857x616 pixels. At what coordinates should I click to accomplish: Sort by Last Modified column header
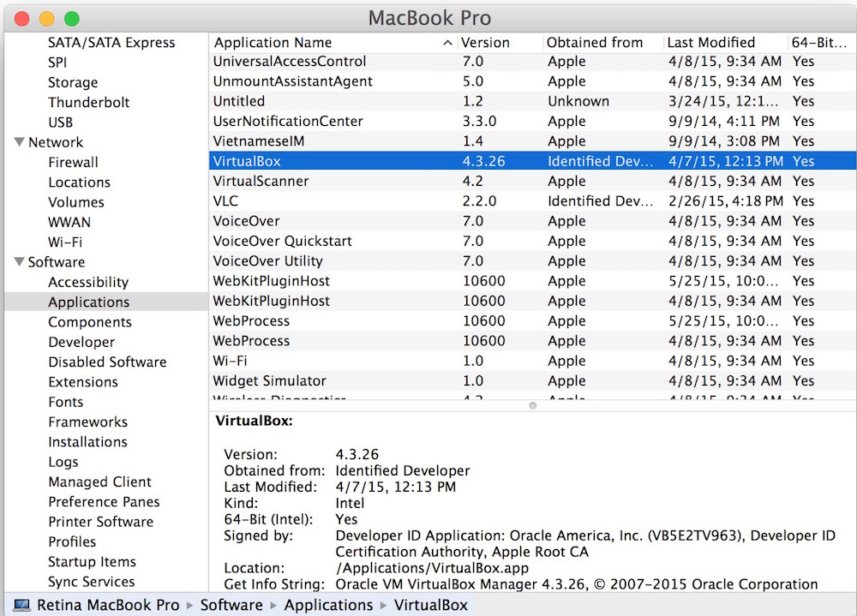711,43
